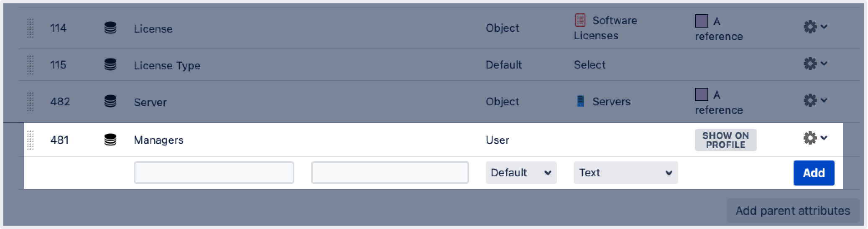Toggle the reference checkbox in License row
The width and height of the screenshot is (868, 229).
click(x=701, y=21)
